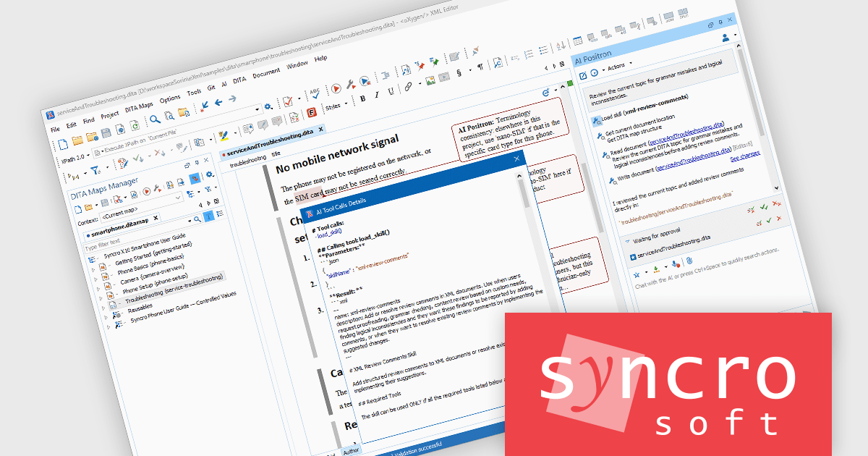Click the Insert Image icon
The width and height of the screenshot is (868, 456).
click(430, 81)
